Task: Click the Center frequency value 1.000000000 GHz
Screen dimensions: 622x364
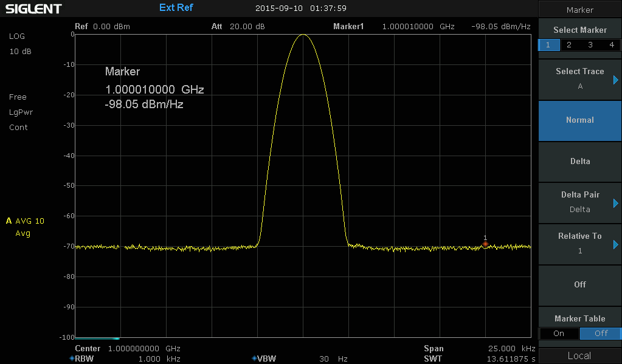Action: (x=144, y=349)
